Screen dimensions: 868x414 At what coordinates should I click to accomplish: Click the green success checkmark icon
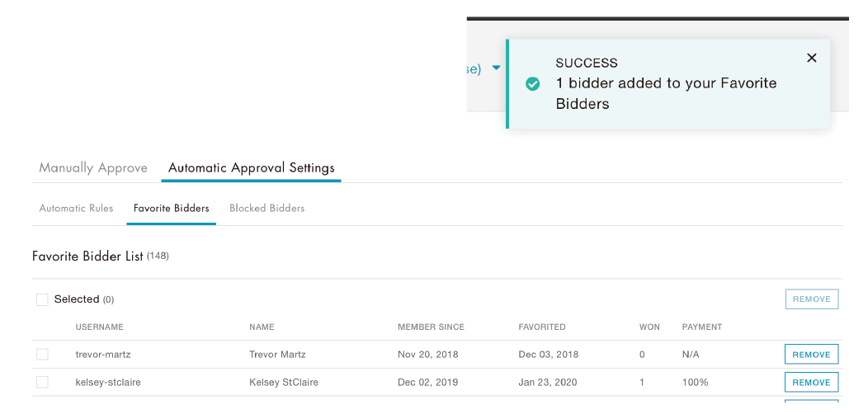point(533,83)
